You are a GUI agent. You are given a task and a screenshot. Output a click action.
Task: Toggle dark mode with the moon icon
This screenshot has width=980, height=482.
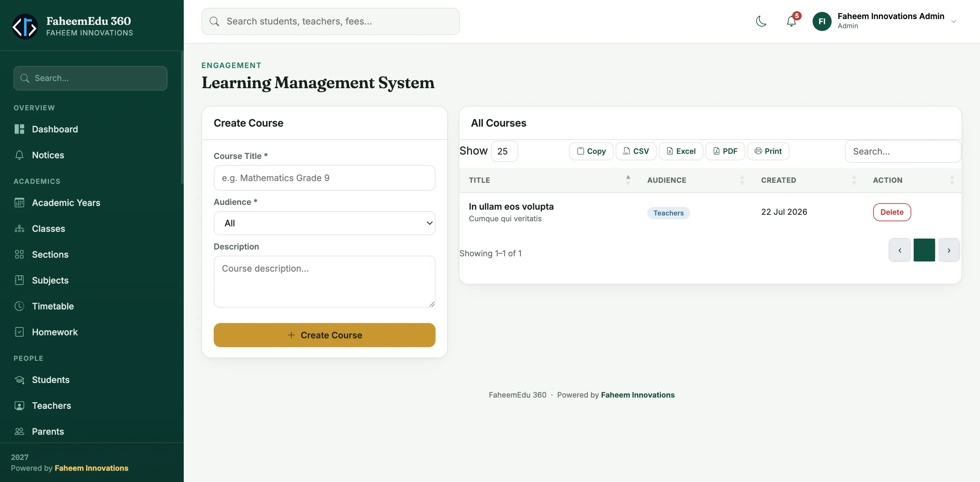pos(761,21)
